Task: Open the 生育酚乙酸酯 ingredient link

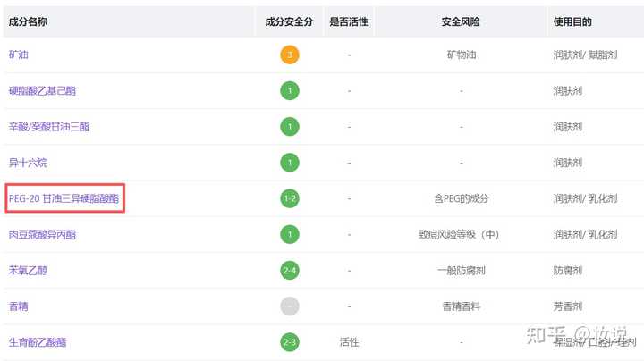Action: 37,342
